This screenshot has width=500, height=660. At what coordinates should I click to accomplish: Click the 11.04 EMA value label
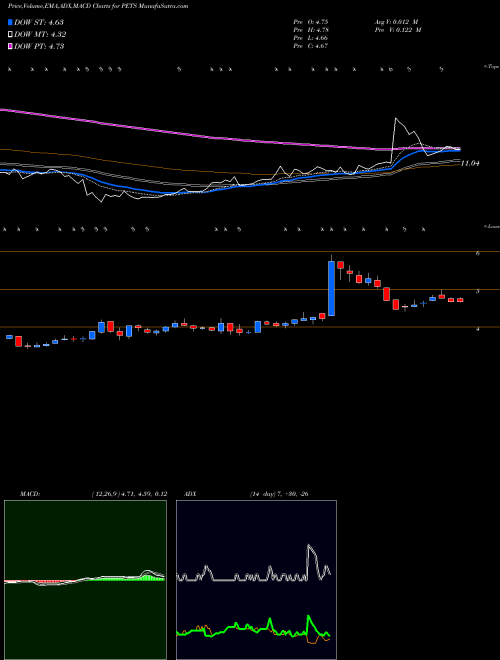[470, 163]
